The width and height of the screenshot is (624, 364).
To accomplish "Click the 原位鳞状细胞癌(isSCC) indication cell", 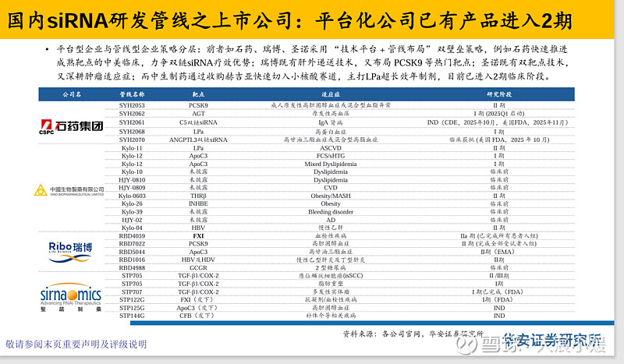I will pos(331,276).
